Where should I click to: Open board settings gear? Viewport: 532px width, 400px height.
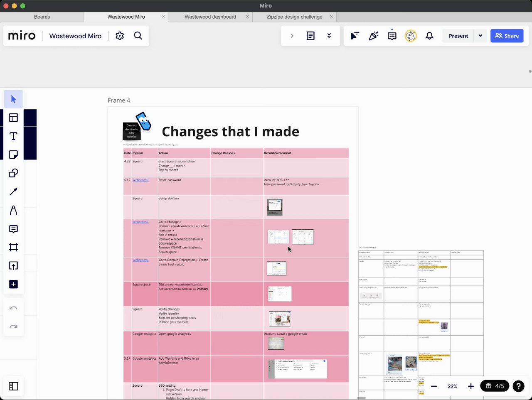120,36
